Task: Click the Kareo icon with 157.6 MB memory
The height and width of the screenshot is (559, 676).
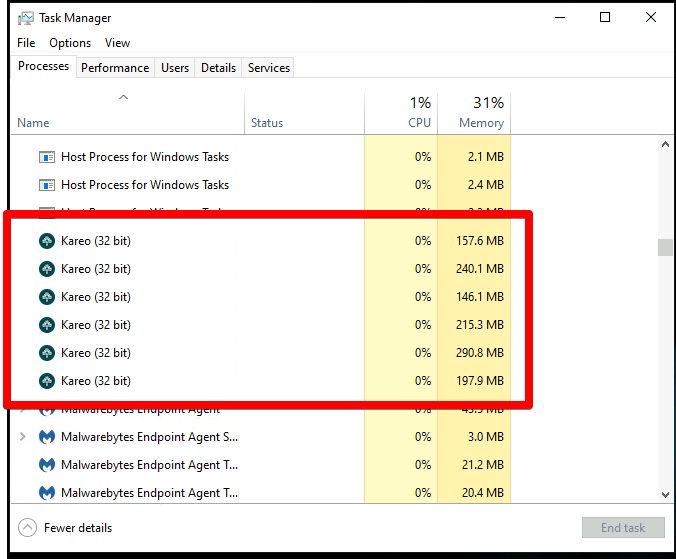Action: (x=46, y=241)
